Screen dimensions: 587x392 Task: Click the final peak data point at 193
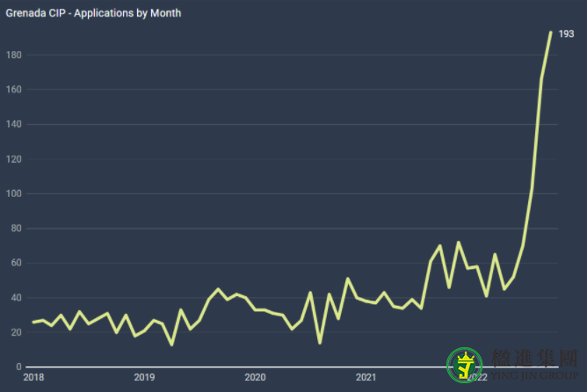click(x=551, y=33)
